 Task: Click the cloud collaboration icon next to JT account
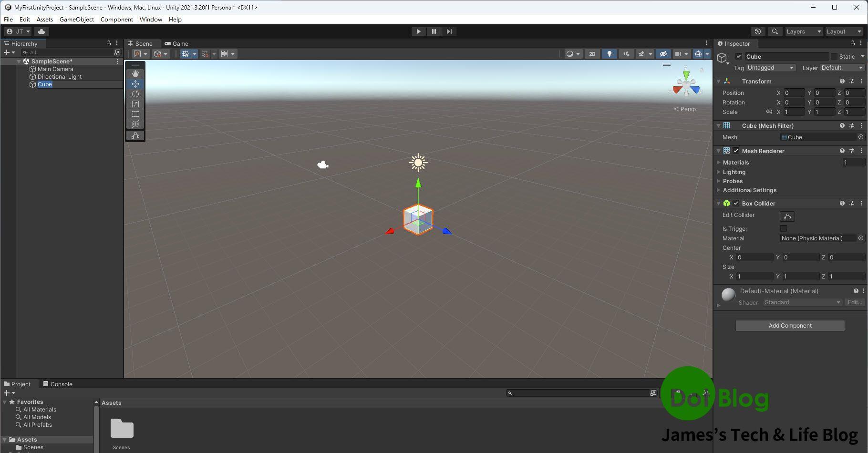(41, 31)
